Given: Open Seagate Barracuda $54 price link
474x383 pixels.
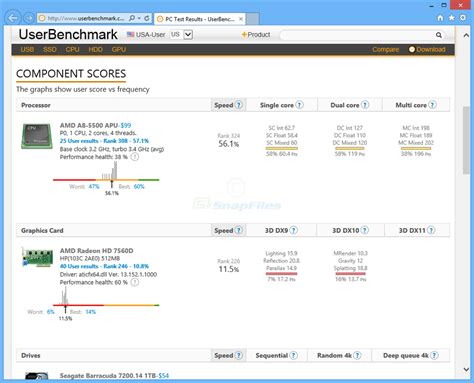Looking at the screenshot, I should (x=164, y=376).
